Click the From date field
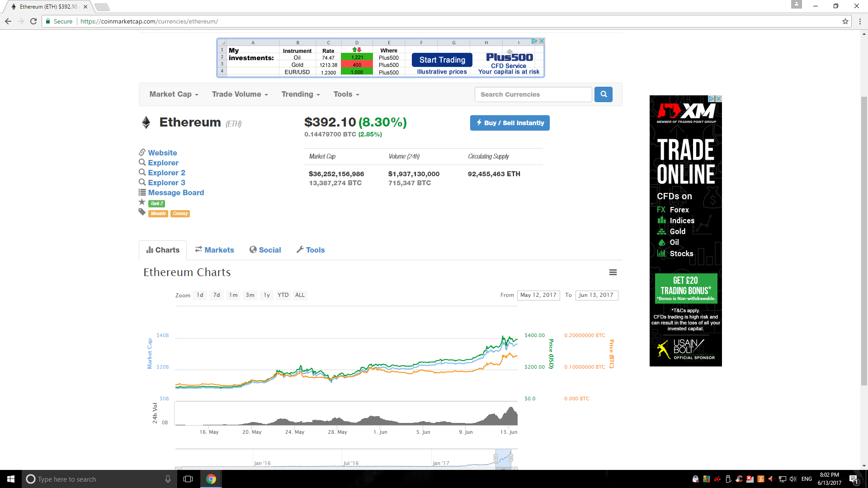This screenshot has width=868, height=488. coord(538,295)
